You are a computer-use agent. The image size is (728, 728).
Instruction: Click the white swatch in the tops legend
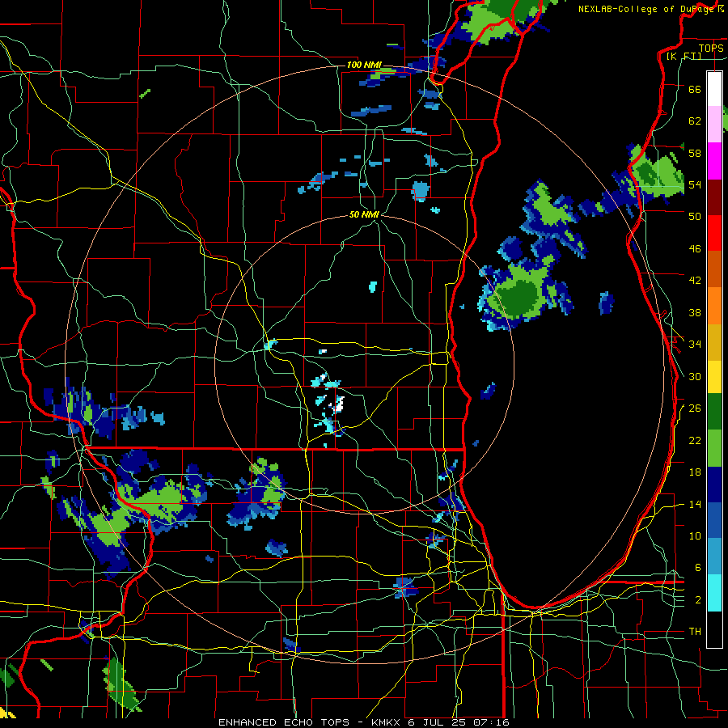pos(714,89)
